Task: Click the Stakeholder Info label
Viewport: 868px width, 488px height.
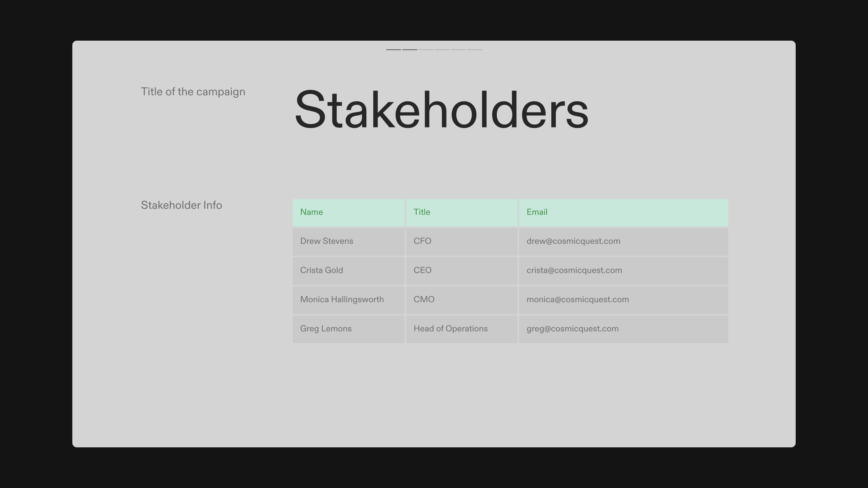Action: [181, 205]
